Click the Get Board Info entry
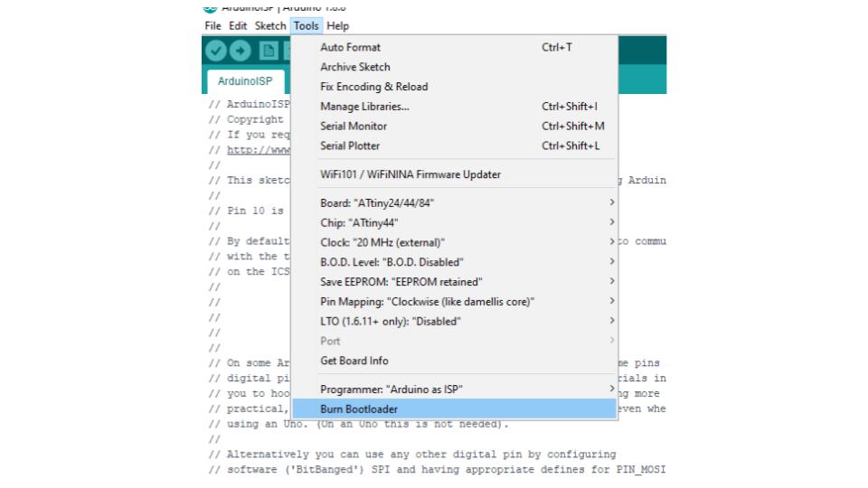This screenshot has height=488, width=868. pos(454,361)
